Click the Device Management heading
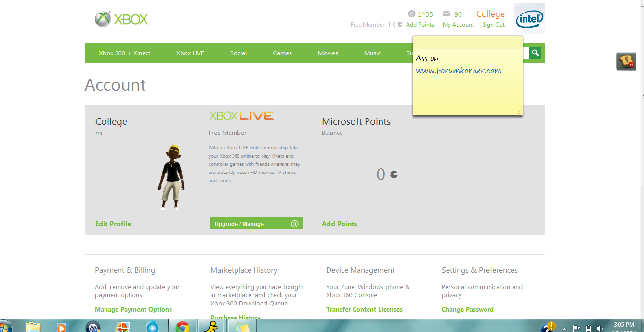 pyautogui.click(x=360, y=270)
